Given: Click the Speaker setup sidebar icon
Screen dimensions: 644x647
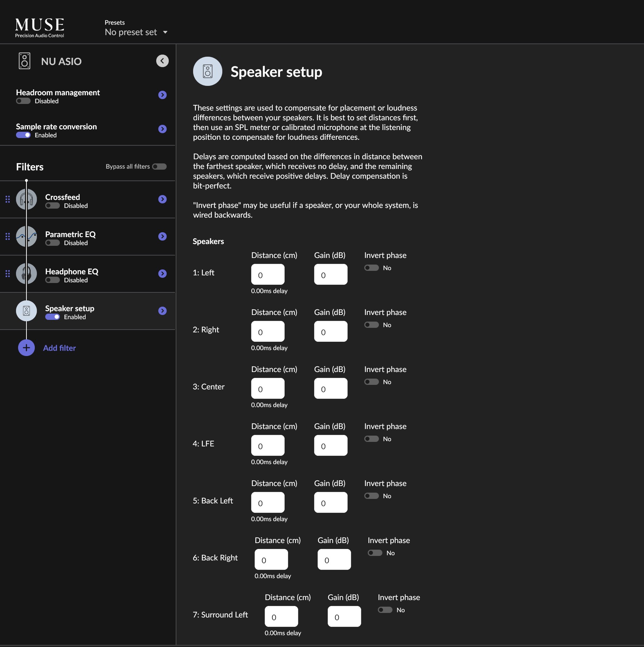Looking at the screenshot, I should pos(26,311).
